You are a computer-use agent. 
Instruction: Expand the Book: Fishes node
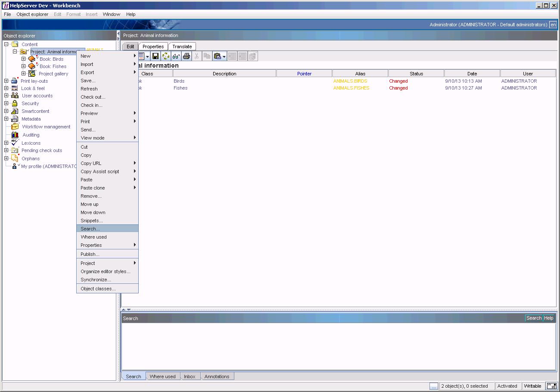[24, 66]
